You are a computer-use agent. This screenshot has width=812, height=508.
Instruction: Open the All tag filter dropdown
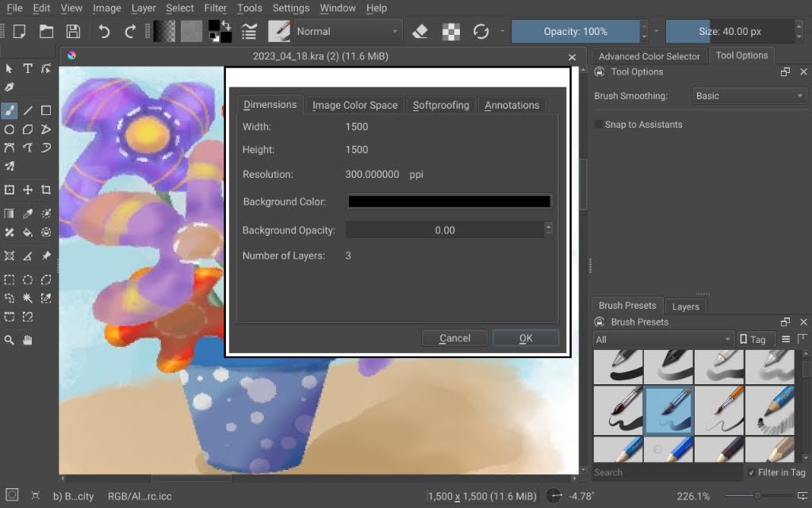click(663, 339)
